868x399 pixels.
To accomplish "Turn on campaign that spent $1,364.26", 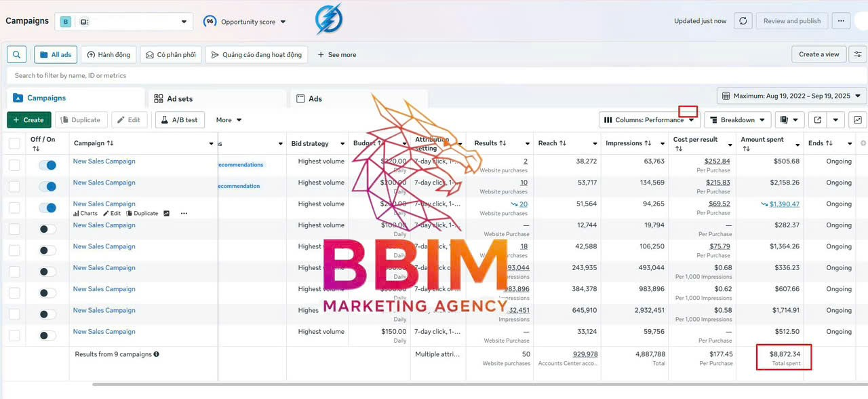I will pos(47,250).
